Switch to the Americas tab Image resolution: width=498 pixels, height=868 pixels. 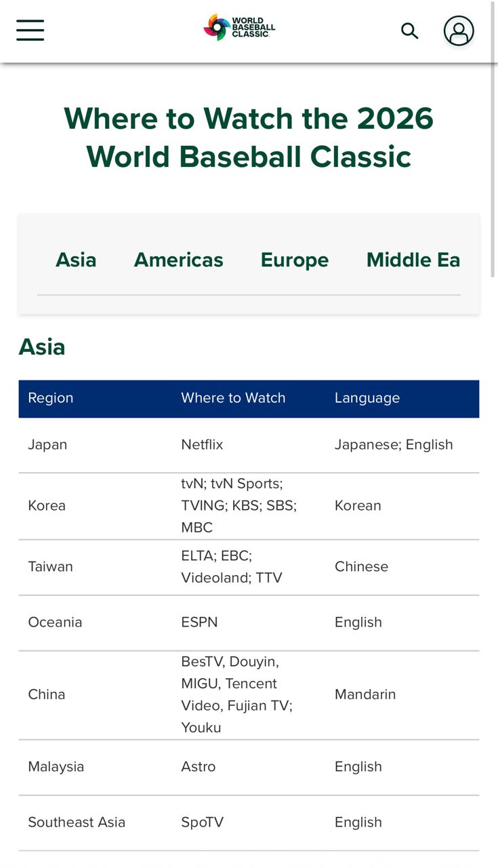pyautogui.click(x=178, y=260)
